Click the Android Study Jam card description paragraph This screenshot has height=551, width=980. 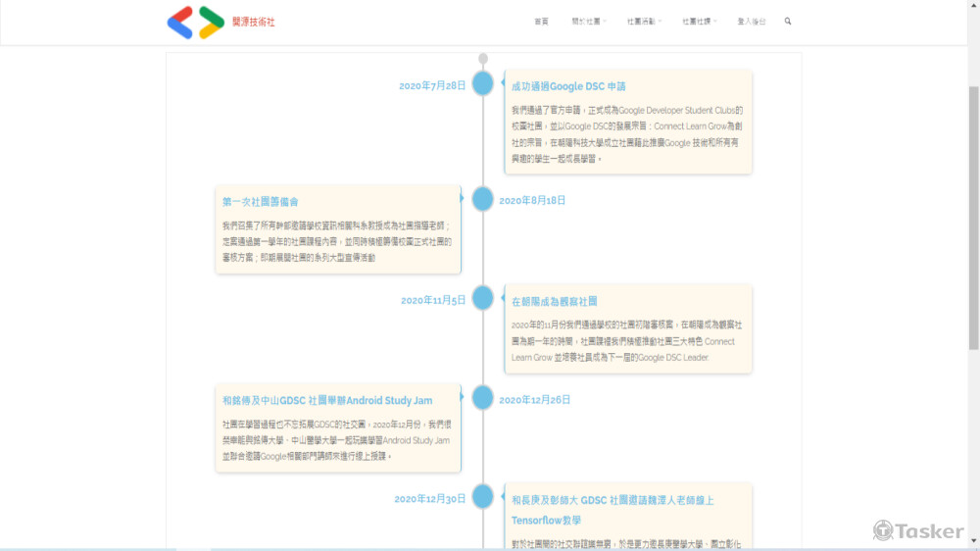337,440
